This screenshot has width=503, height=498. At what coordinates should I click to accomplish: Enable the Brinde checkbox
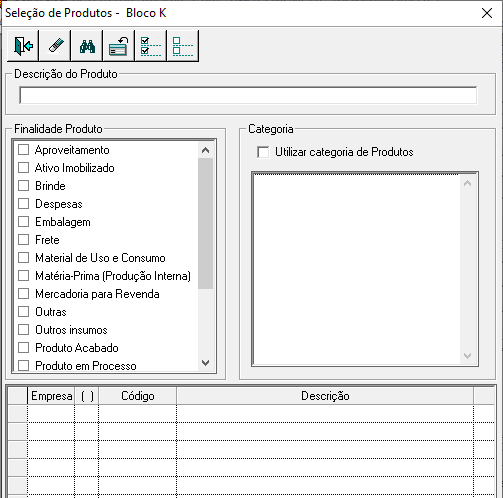[23, 186]
